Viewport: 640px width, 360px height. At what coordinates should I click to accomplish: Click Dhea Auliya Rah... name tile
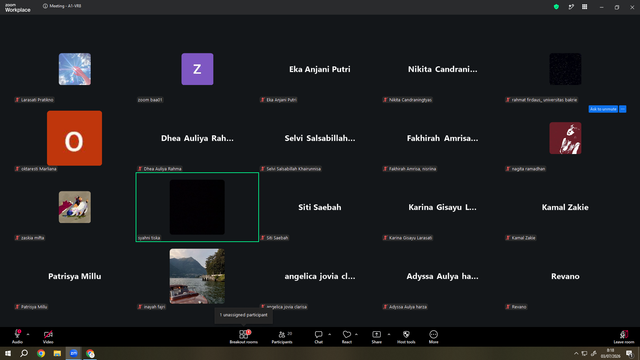197,138
